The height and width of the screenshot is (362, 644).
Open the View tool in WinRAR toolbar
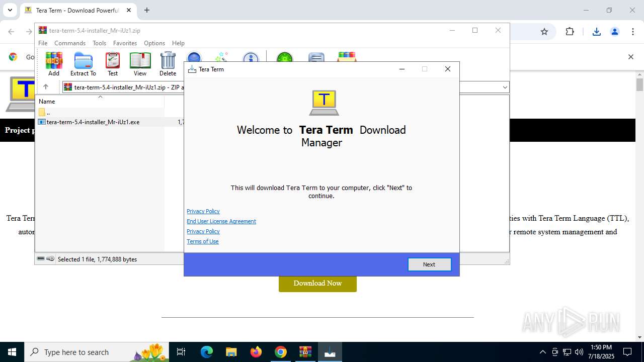(140, 64)
